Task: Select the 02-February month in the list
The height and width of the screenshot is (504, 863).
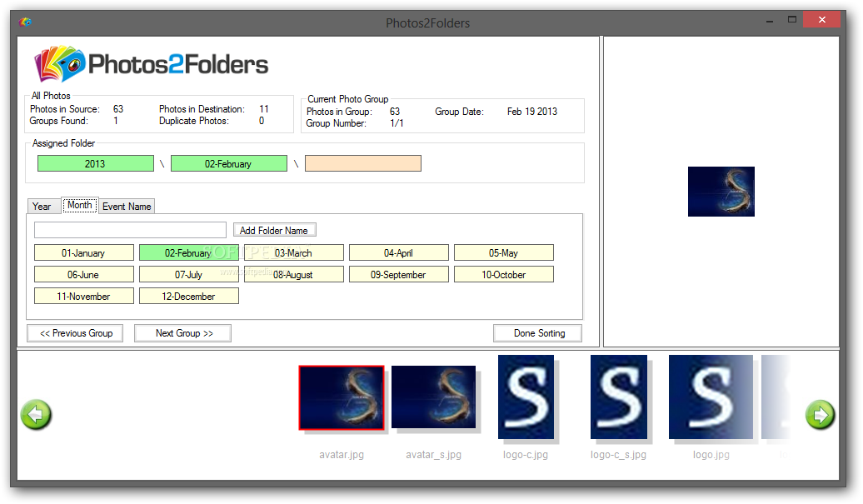Action: (189, 252)
